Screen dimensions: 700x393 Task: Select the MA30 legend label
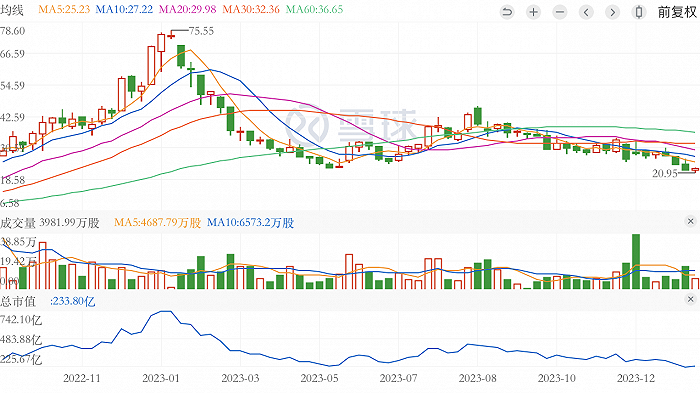click(251, 9)
